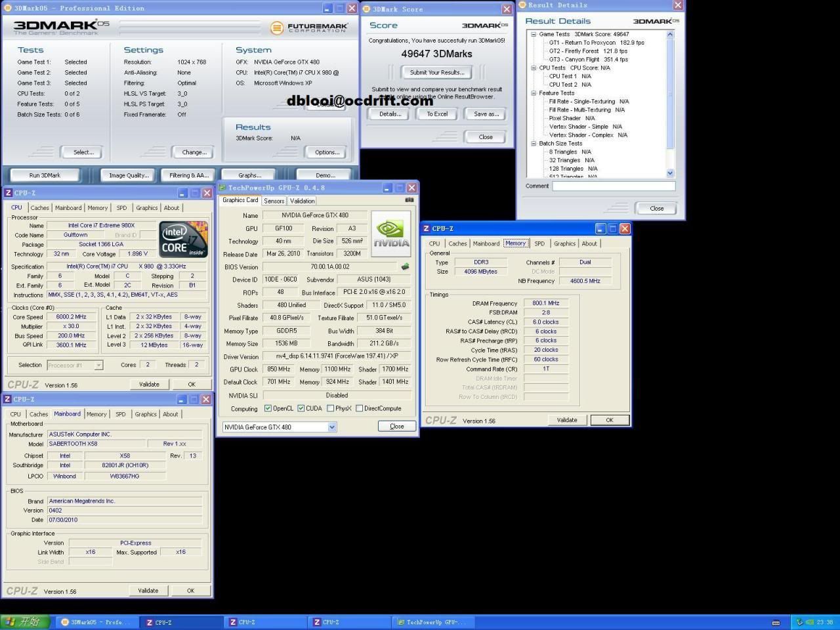
Task: Click the NVIDIA logo in GPU-Z
Action: (390, 233)
